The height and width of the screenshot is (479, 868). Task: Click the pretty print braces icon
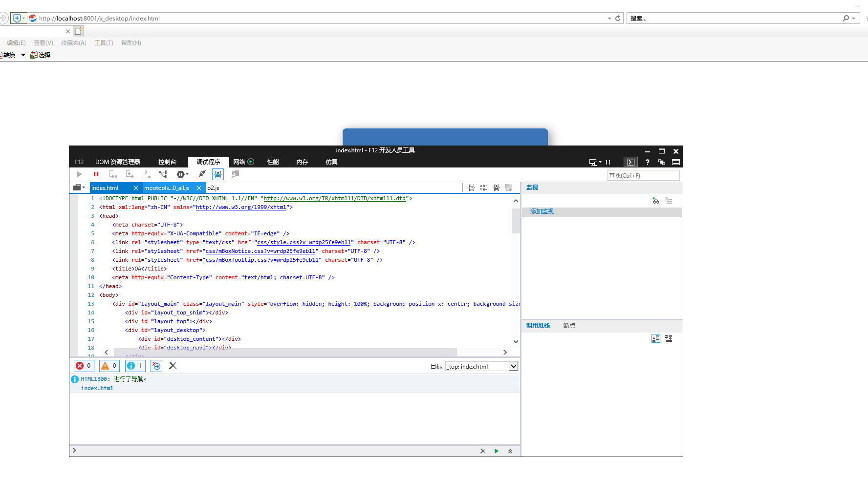(x=472, y=188)
